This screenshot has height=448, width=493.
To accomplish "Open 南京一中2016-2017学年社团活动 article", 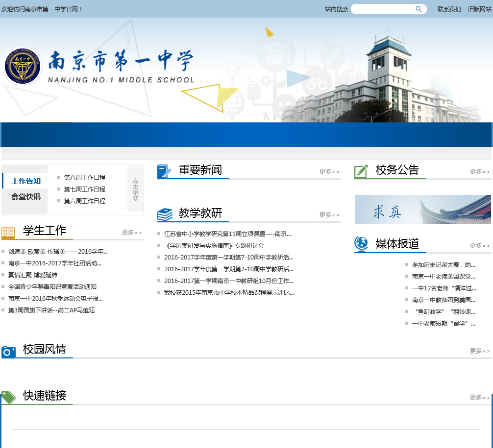I will click(55, 263).
